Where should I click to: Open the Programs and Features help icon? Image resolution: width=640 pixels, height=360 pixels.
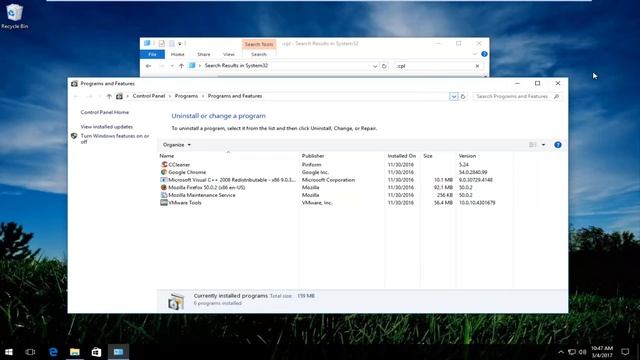point(558,145)
